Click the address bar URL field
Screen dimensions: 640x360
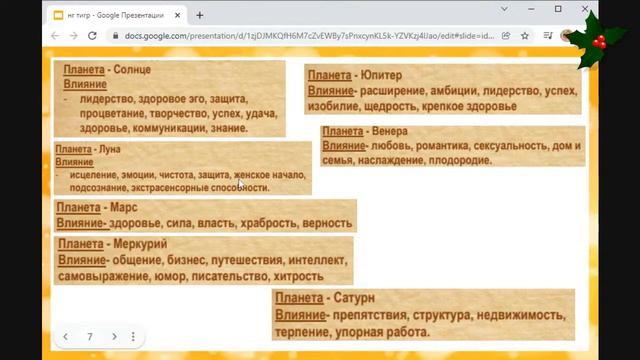click(x=309, y=36)
